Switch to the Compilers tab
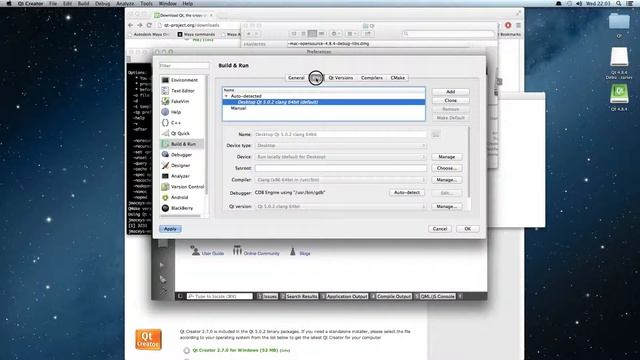The image size is (640, 360). [x=372, y=78]
